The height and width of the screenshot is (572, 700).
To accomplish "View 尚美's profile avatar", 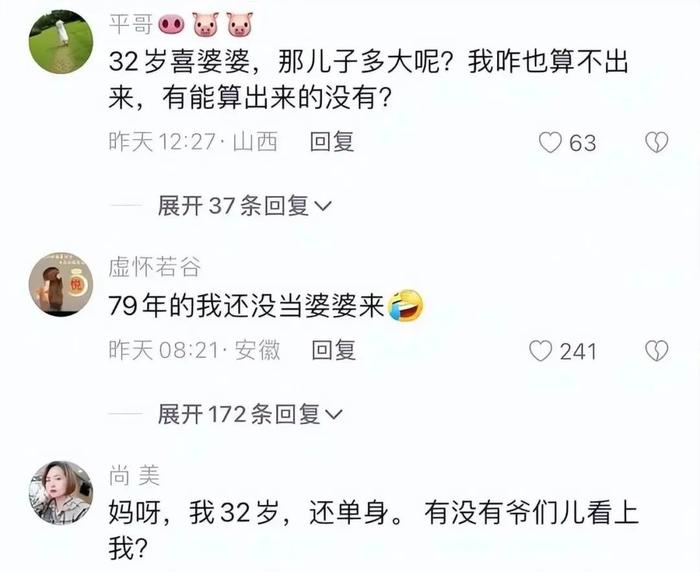I will coord(61,493).
